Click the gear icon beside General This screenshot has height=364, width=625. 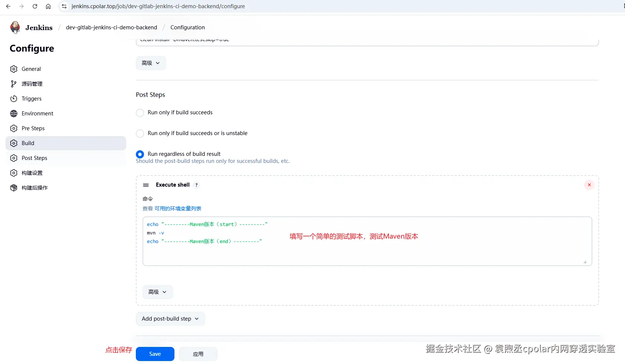(14, 69)
